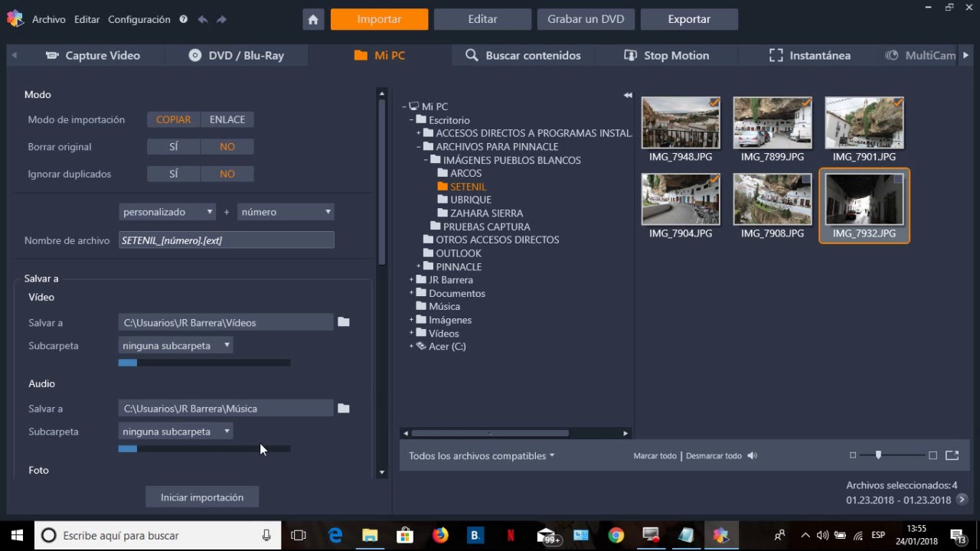Click the top Editar mode button
The image size is (980, 551).
pyautogui.click(x=482, y=19)
